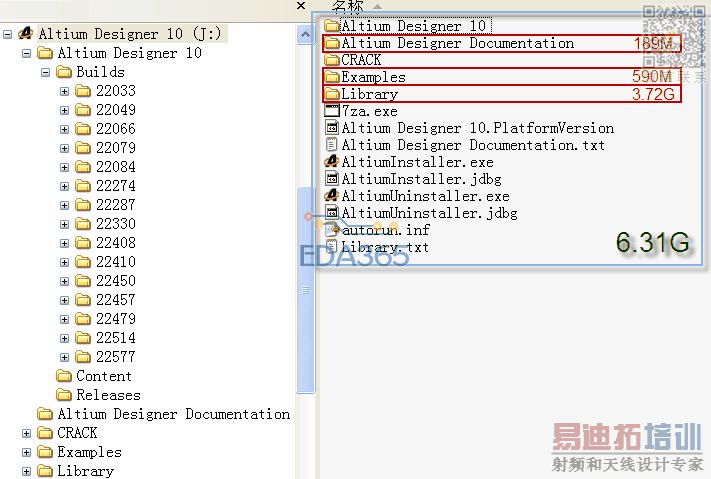
Task: Click the AltiumUninstaller.jdbg file icon
Action: [332, 212]
